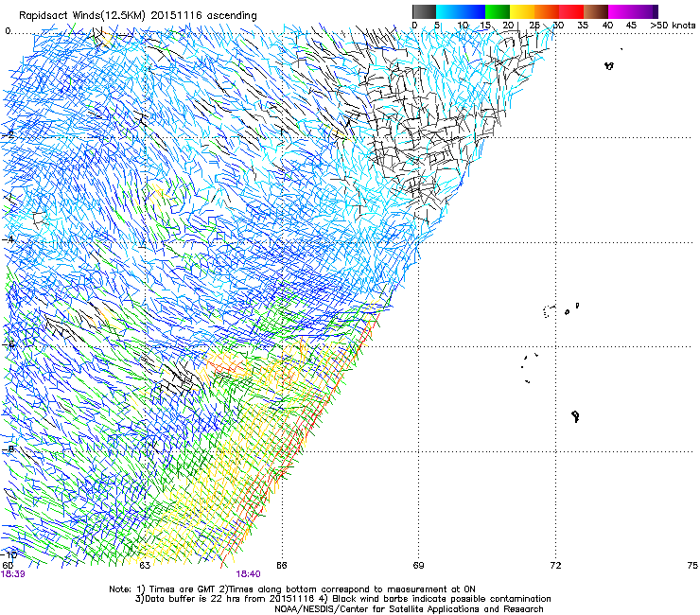Click the purple '18:40' time label
The height and width of the screenshot is (615, 700).
[248, 574]
